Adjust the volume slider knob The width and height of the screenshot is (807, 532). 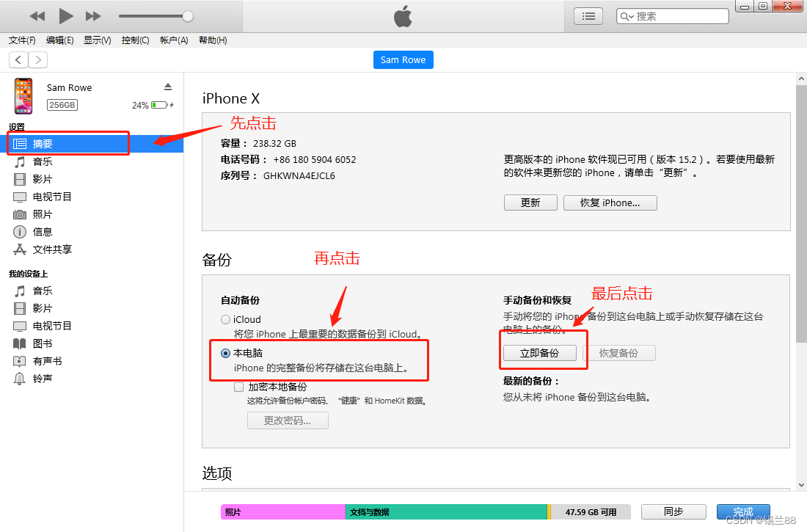188,16
